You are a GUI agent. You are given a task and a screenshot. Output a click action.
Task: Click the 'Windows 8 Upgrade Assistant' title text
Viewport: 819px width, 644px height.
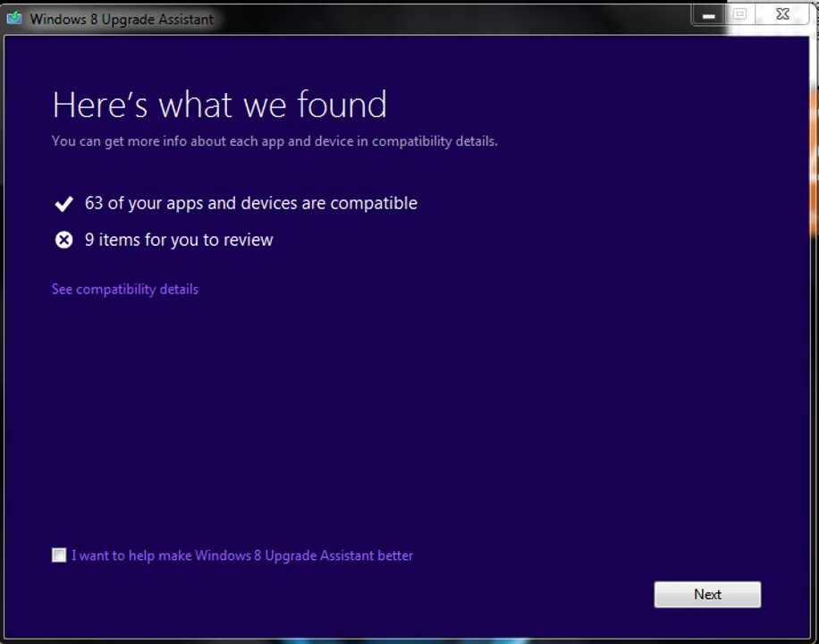click(122, 18)
